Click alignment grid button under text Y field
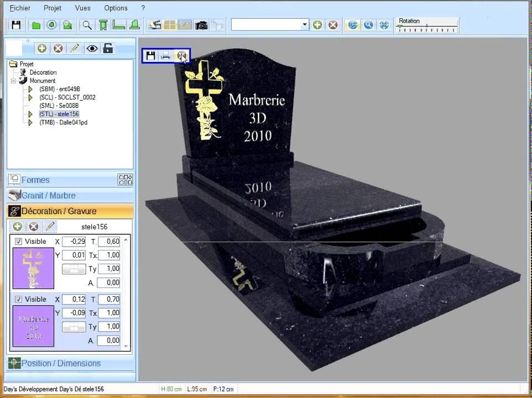Image resolution: width=532 pixels, height=398 pixels. 74,327
